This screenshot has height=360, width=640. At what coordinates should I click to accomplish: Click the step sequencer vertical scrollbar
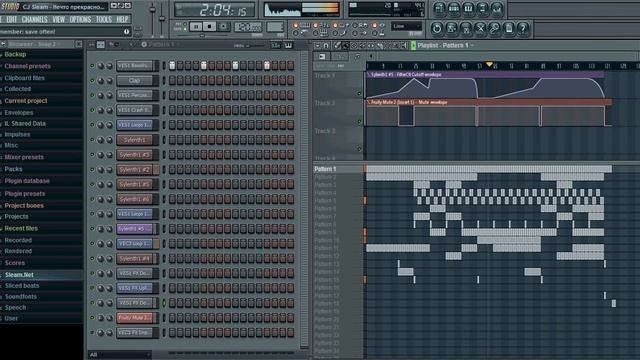click(304, 200)
